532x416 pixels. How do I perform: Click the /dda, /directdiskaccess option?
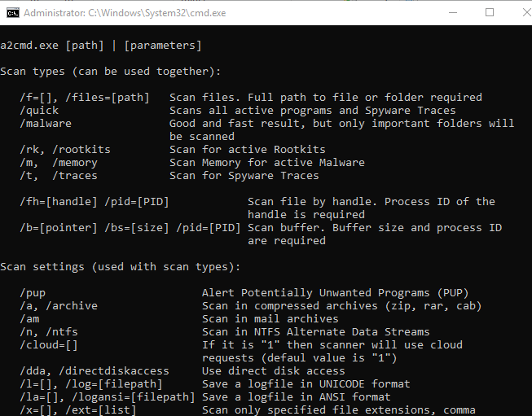[x=94, y=371]
